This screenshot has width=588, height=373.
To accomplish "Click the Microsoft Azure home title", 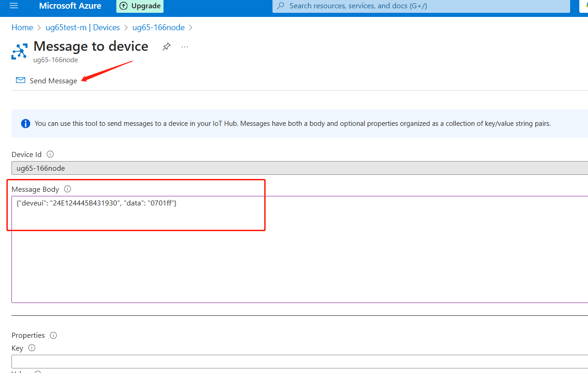I will pos(70,6).
